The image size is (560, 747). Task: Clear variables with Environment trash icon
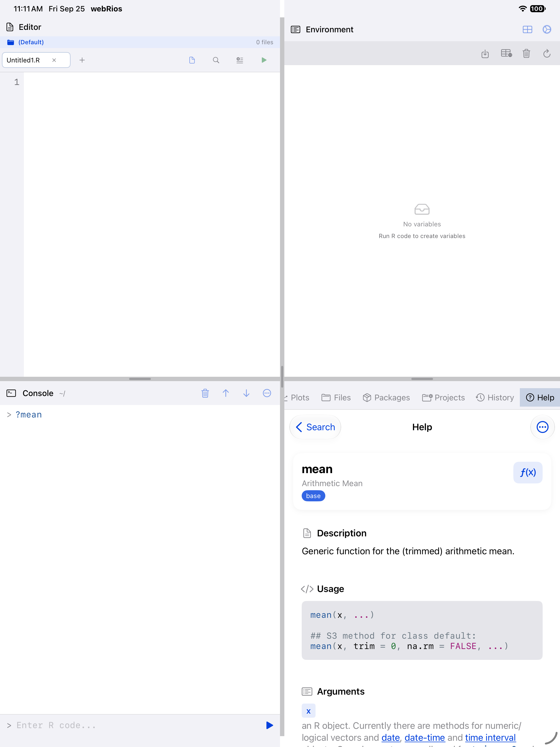click(x=526, y=53)
